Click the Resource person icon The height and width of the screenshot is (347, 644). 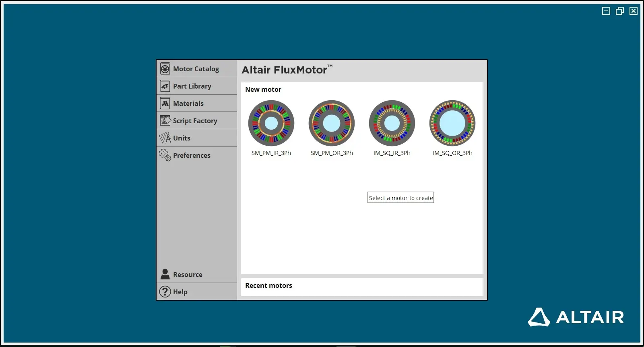[x=165, y=274]
